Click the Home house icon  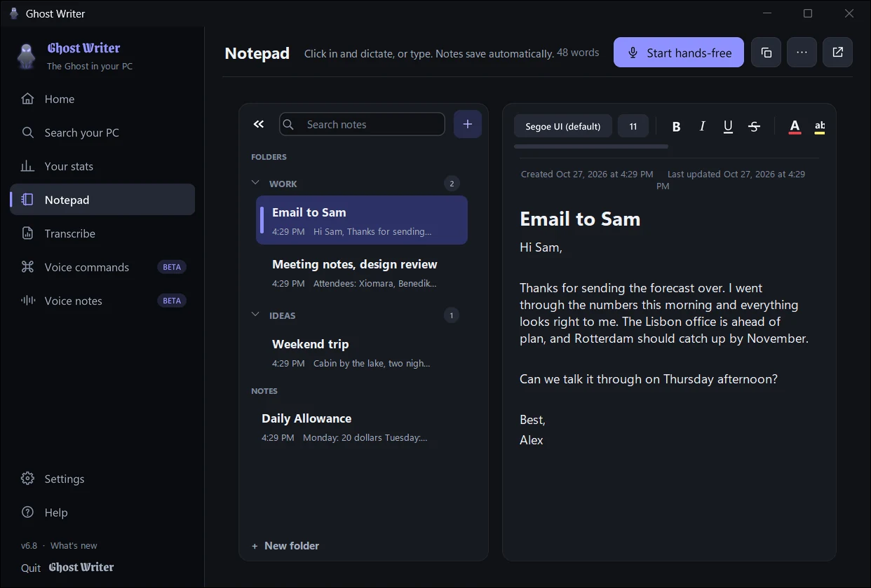pyautogui.click(x=27, y=99)
